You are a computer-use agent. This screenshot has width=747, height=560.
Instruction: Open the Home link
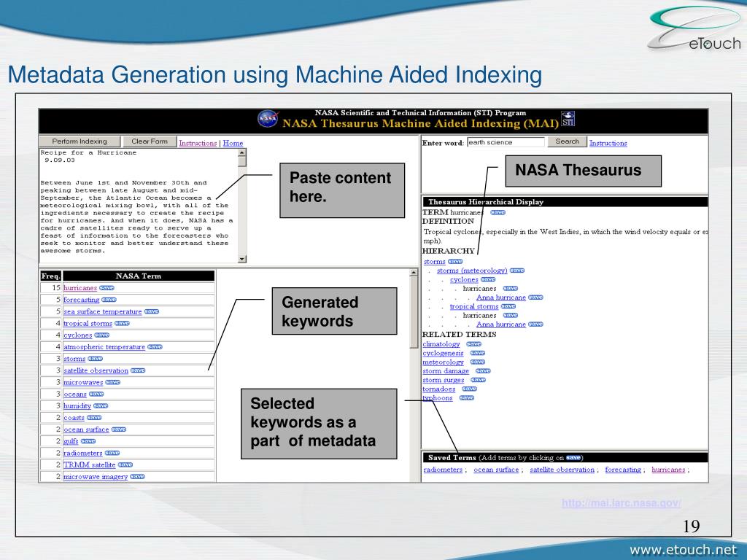233,143
